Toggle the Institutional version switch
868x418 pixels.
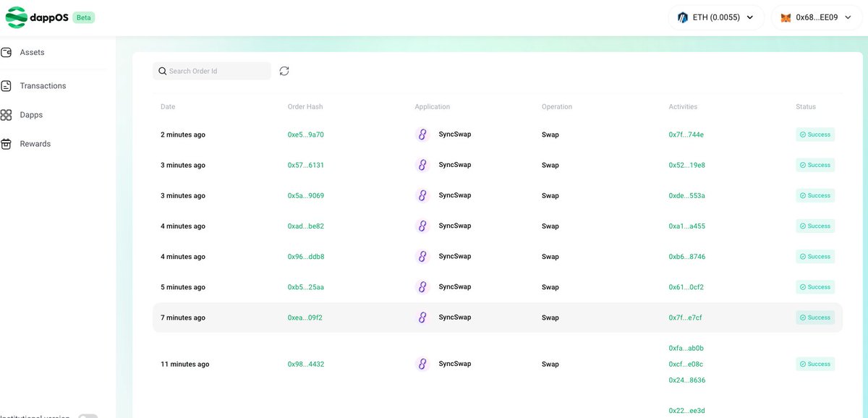point(88,416)
